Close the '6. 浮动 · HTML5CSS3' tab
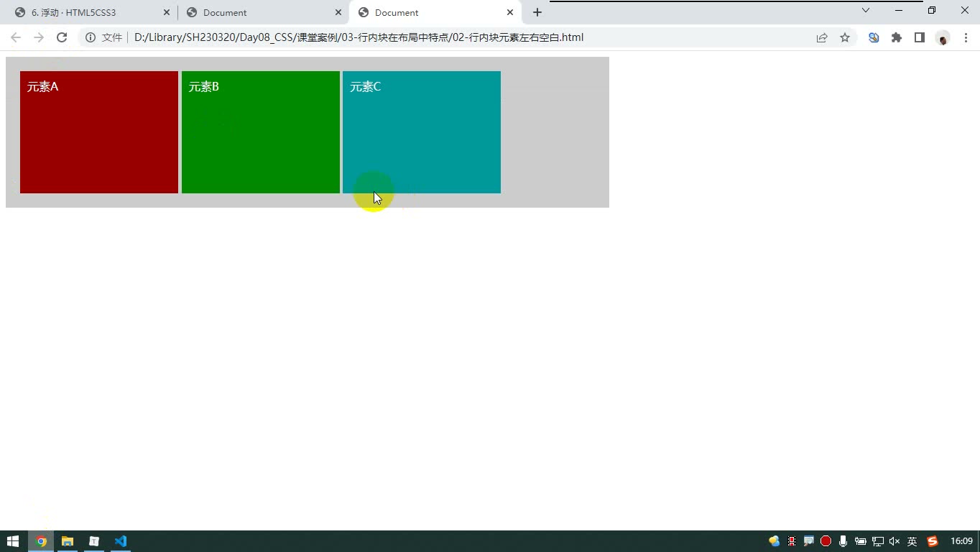980x552 pixels. [167, 12]
